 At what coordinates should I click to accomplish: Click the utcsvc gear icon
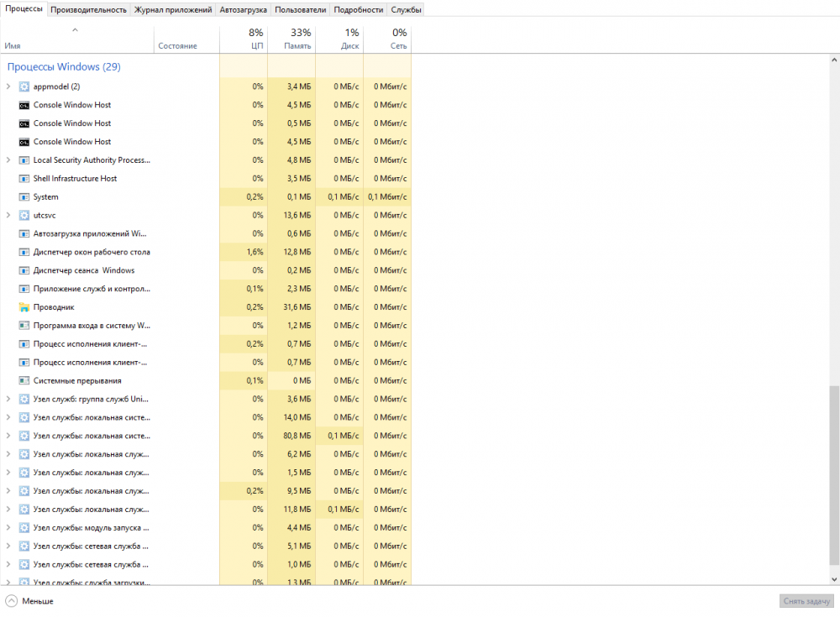pos(24,215)
